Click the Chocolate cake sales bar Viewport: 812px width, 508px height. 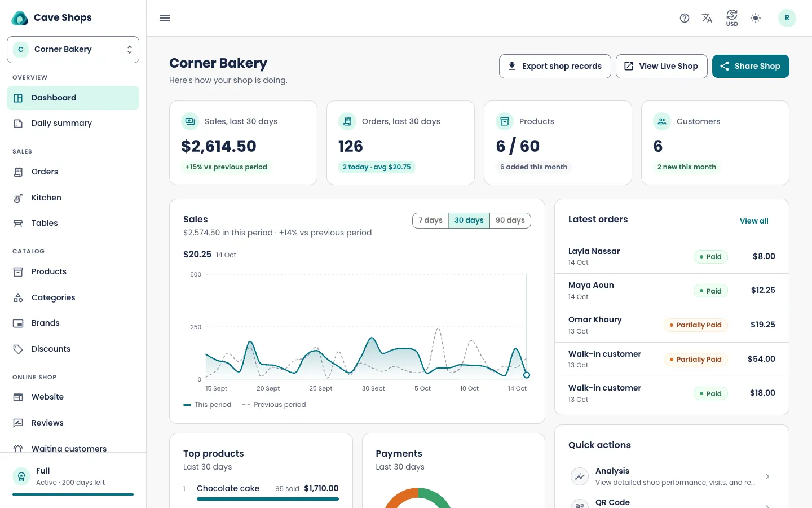click(268, 499)
